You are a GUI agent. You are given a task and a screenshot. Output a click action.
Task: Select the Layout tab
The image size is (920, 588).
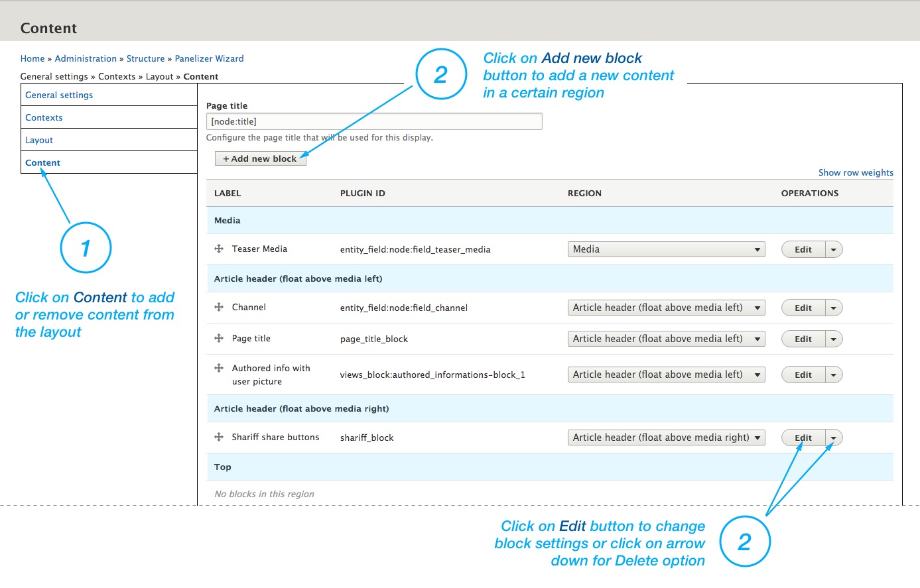click(39, 141)
